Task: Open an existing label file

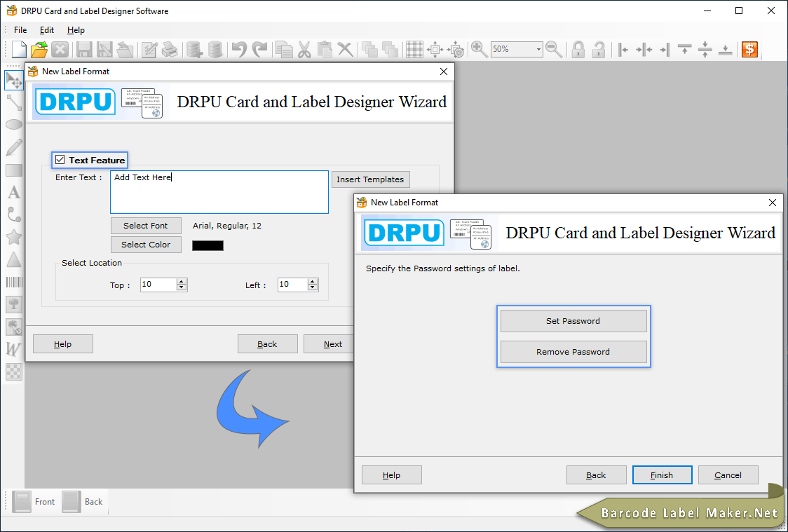Action: click(39, 49)
